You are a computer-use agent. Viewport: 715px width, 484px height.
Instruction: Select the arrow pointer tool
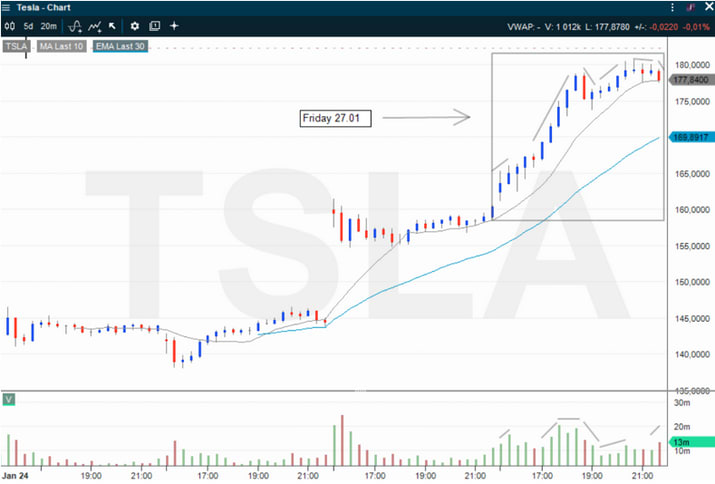click(x=112, y=26)
